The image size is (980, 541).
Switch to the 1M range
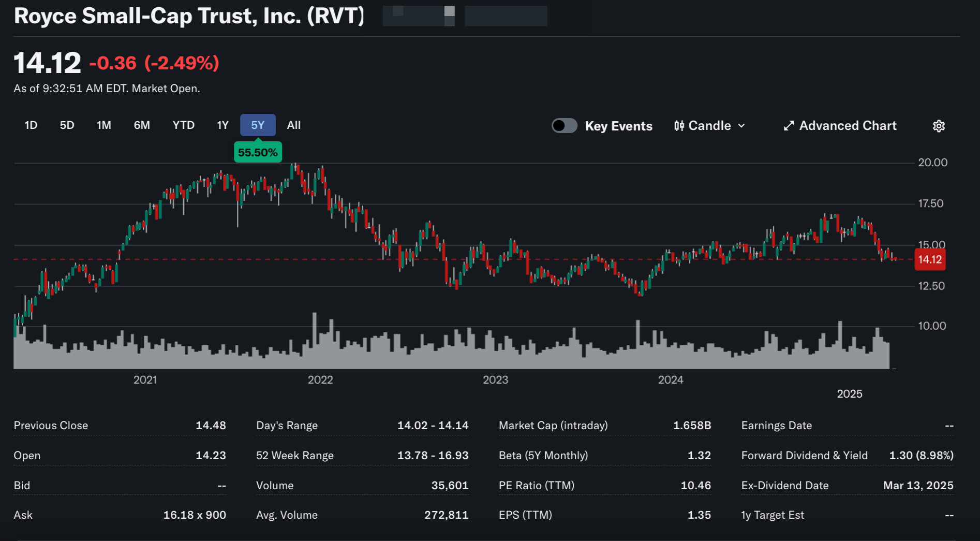[x=104, y=125]
